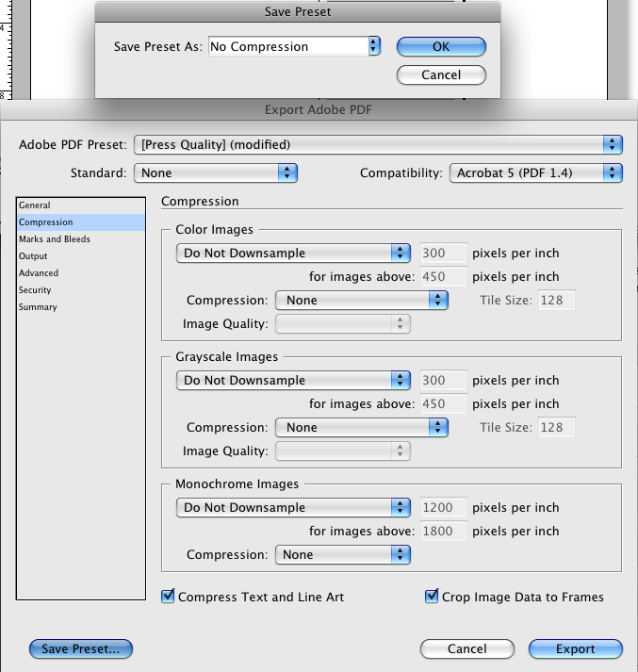Open the Advanced settings section
Image resolution: width=638 pixels, height=672 pixels.
coord(39,273)
